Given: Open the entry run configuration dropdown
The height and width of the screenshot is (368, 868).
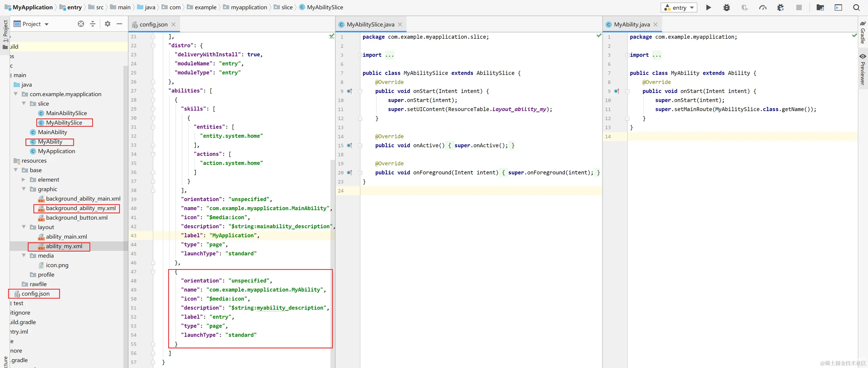Looking at the screenshot, I should [679, 7].
